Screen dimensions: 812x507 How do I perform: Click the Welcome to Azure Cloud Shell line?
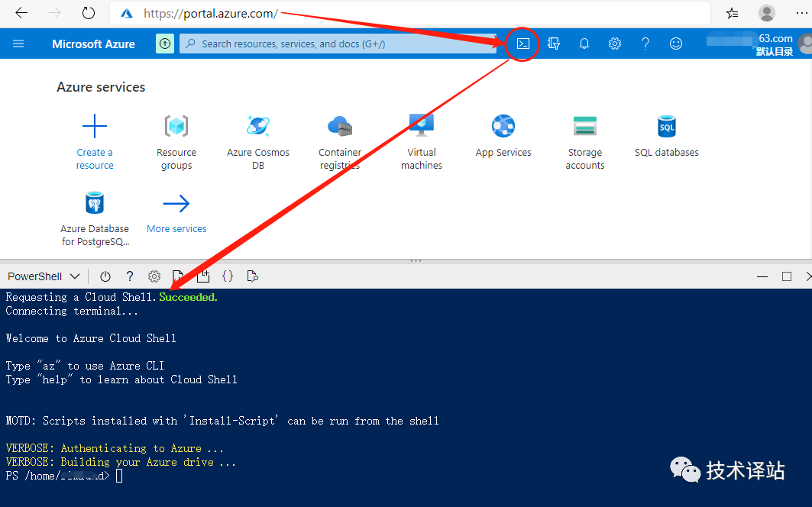(91, 339)
